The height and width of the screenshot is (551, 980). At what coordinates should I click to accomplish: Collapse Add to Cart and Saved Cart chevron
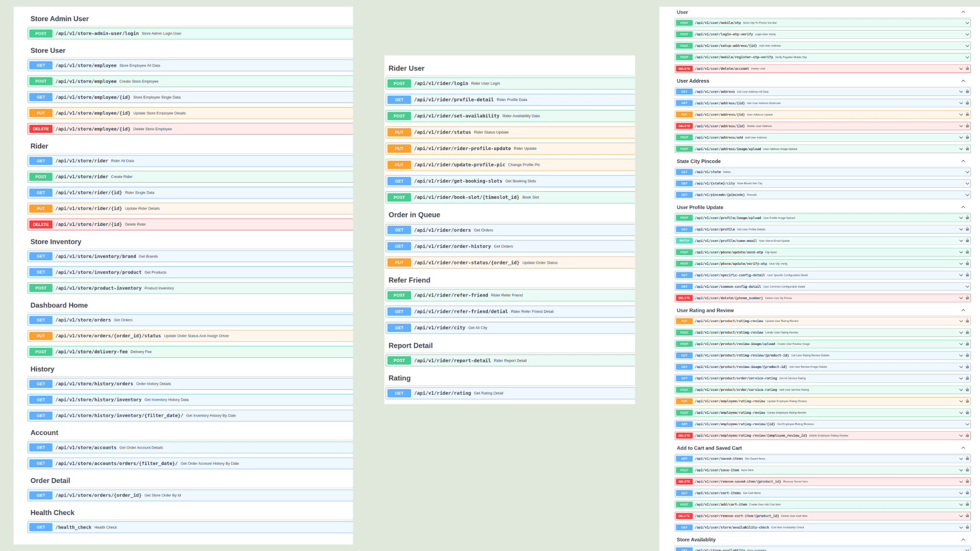pos(963,448)
